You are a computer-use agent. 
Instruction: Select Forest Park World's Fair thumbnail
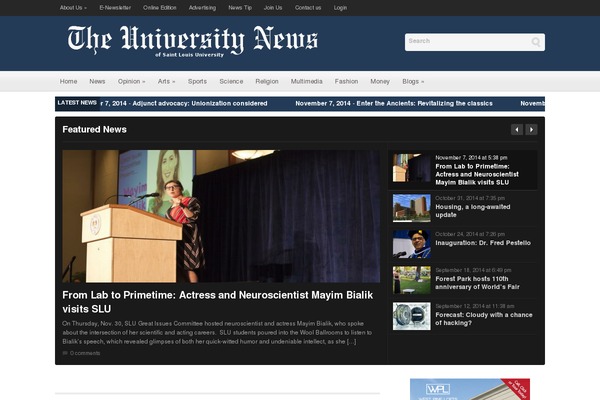click(x=412, y=280)
